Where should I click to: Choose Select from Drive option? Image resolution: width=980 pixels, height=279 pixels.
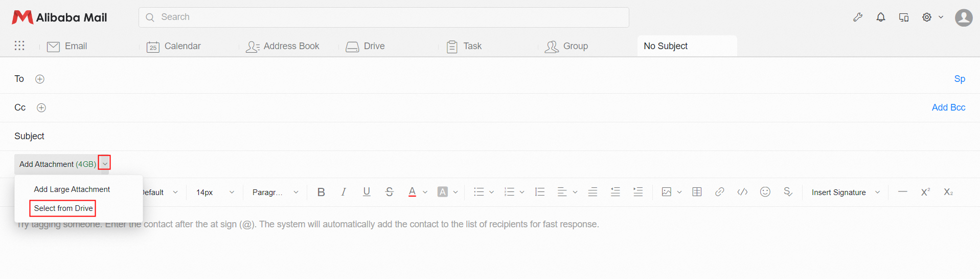(x=63, y=208)
